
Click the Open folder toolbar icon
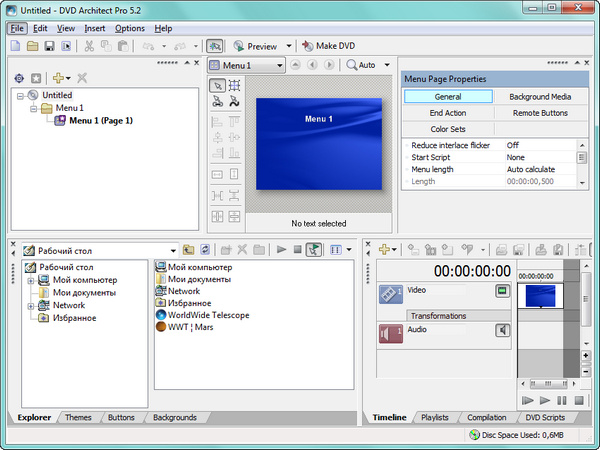point(33,46)
